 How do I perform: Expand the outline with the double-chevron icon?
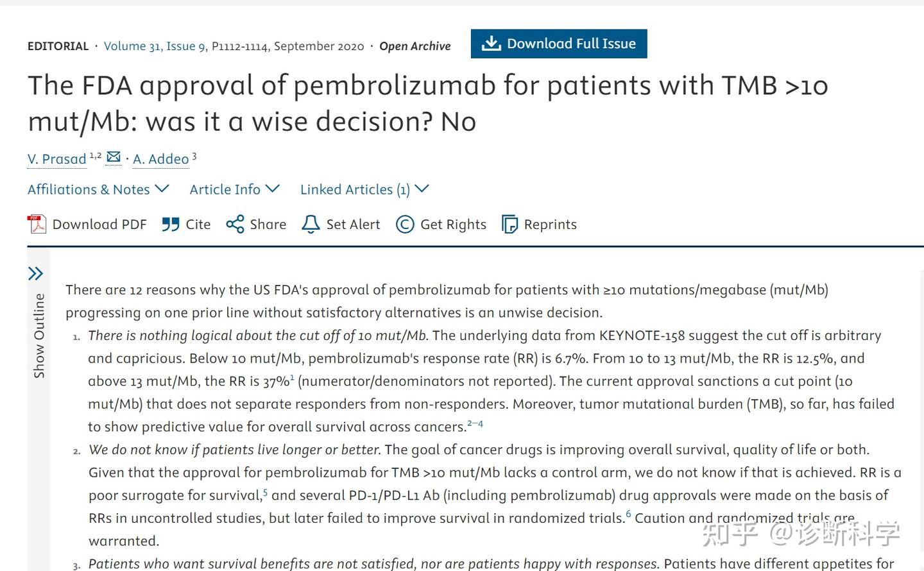(36, 274)
